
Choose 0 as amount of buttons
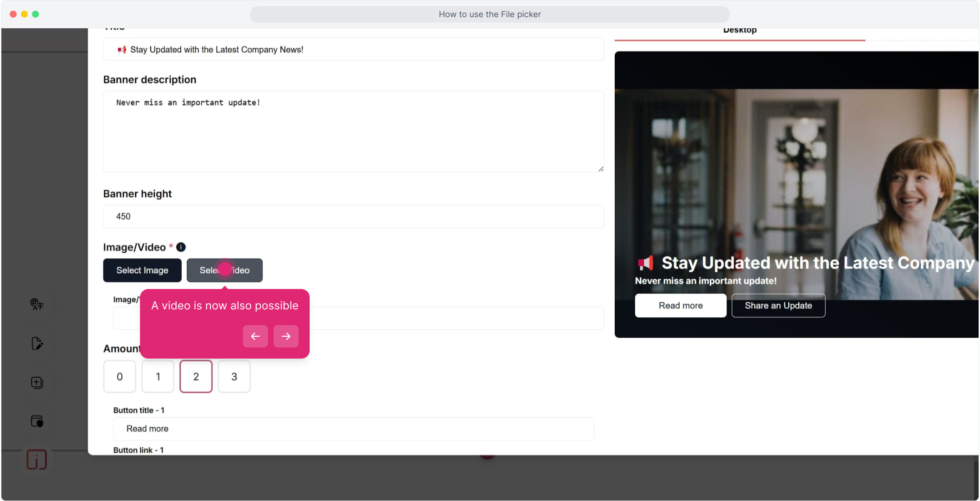click(120, 377)
